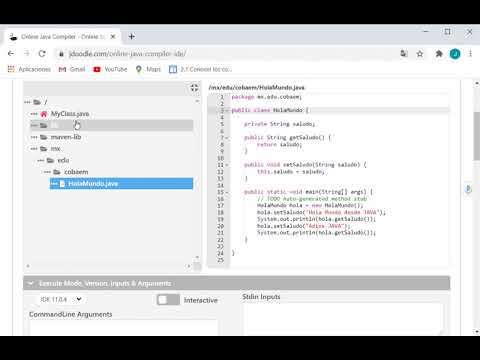The height and width of the screenshot is (360, 480).
Task: Click the Stdin Inputs text area
Action: click(x=343, y=318)
